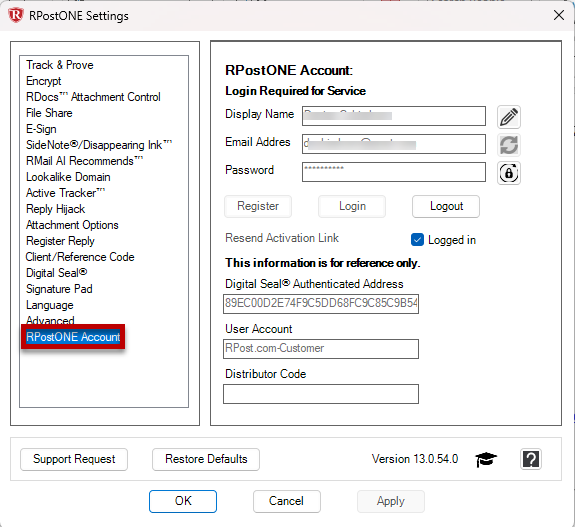Confirm settings with OK button
The width and height of the screenshot is (575, 527).
pyautogui.click(x=183, y=501)
